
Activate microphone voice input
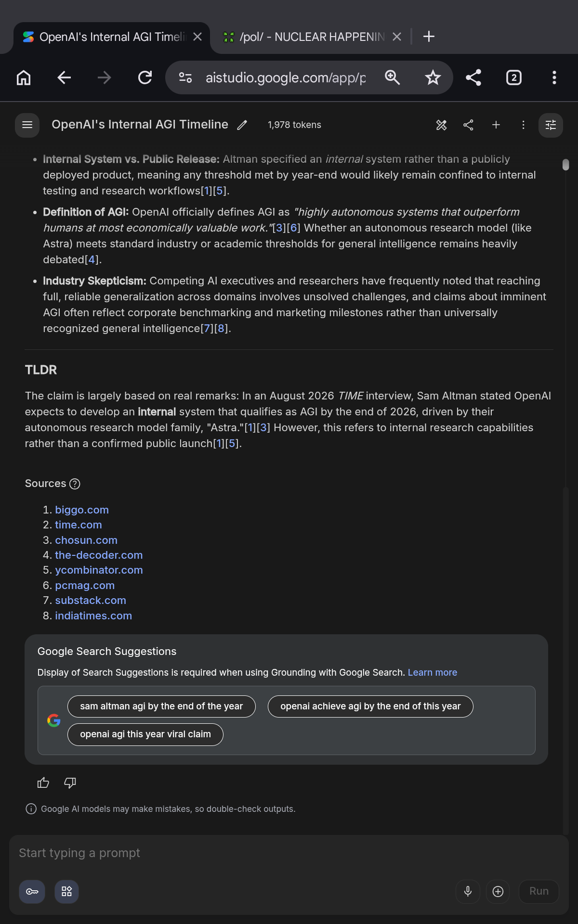click(x=468, y=892)
